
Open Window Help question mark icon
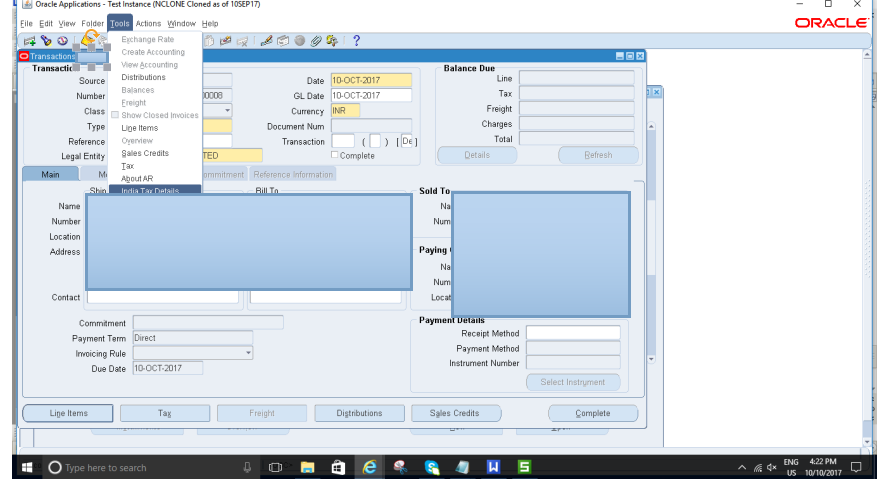point(356,41)
